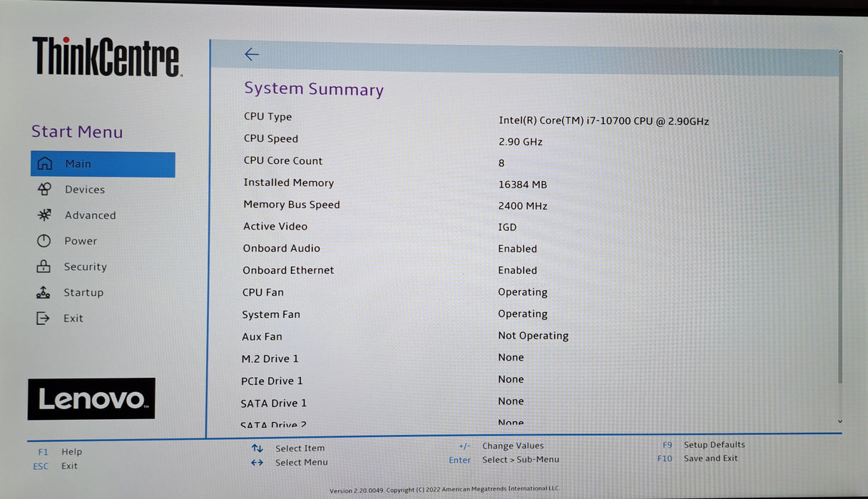The width and height of the screenshot is (868, 499).
Task: Click the Advanced asterisk icon
Action: (x=44, y=215)
